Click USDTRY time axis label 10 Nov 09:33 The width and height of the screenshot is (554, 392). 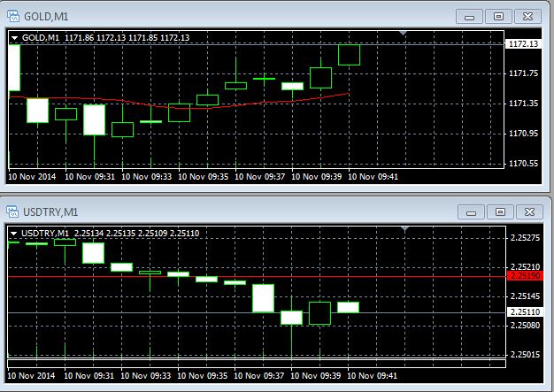click(x=145, y=376)
